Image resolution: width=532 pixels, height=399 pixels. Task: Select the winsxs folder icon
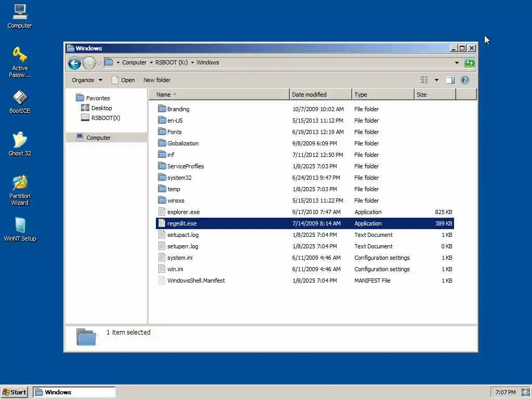162,200
